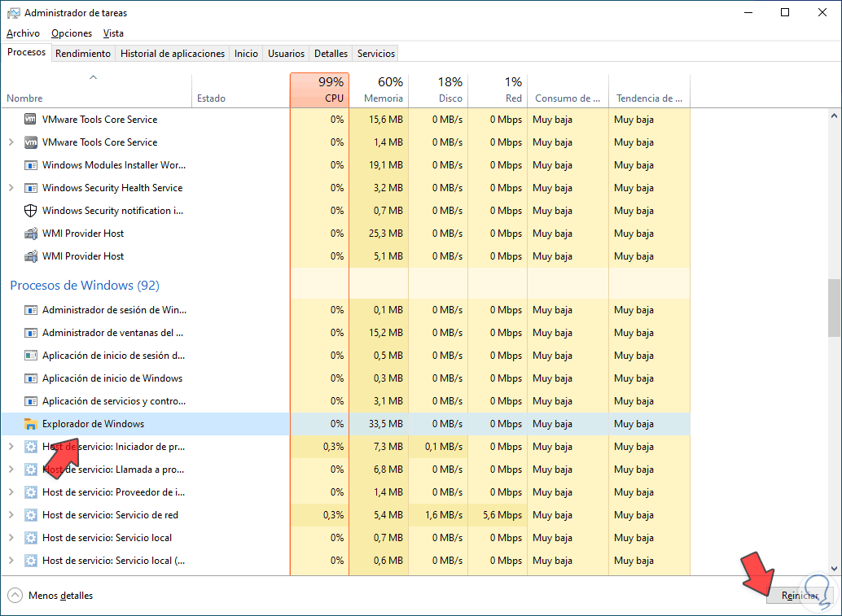Screen dimensions: 842x616
Task: Click the Servicio de red gear icon
Action: (31, 515)
